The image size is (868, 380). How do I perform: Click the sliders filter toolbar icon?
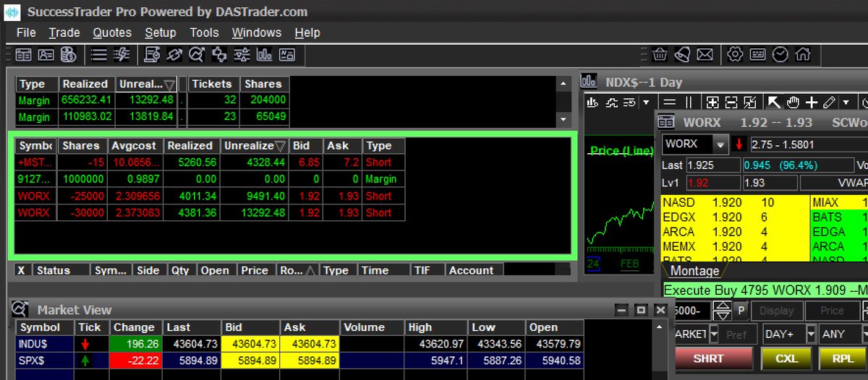pyautogui.click(x=242, y=54)
